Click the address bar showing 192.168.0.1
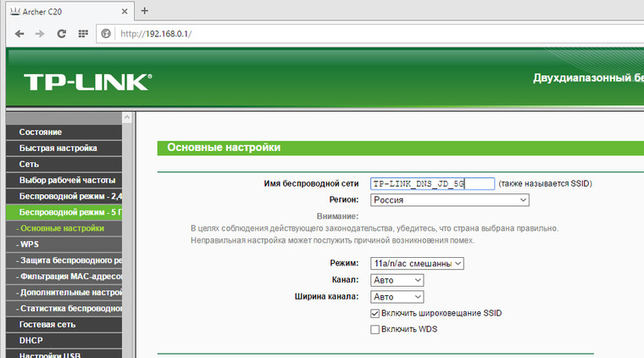This screenshot has height=358, width=644. click(369, 34)
